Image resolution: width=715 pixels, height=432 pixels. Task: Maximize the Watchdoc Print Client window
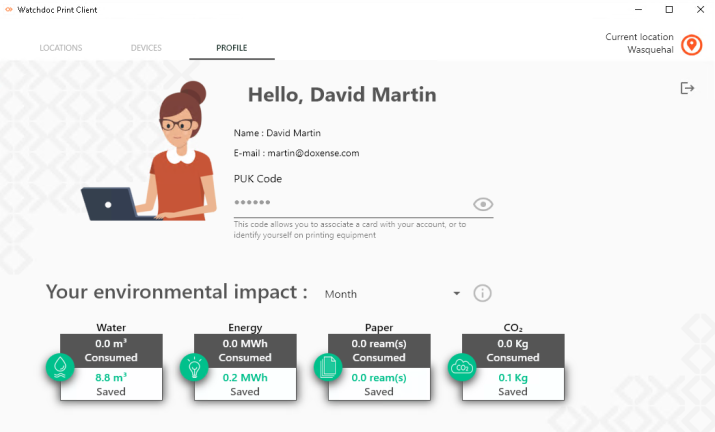pos(669,9)
